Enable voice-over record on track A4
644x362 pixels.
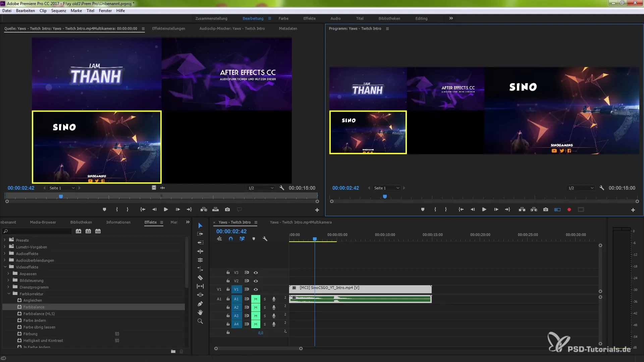[274, 324]
